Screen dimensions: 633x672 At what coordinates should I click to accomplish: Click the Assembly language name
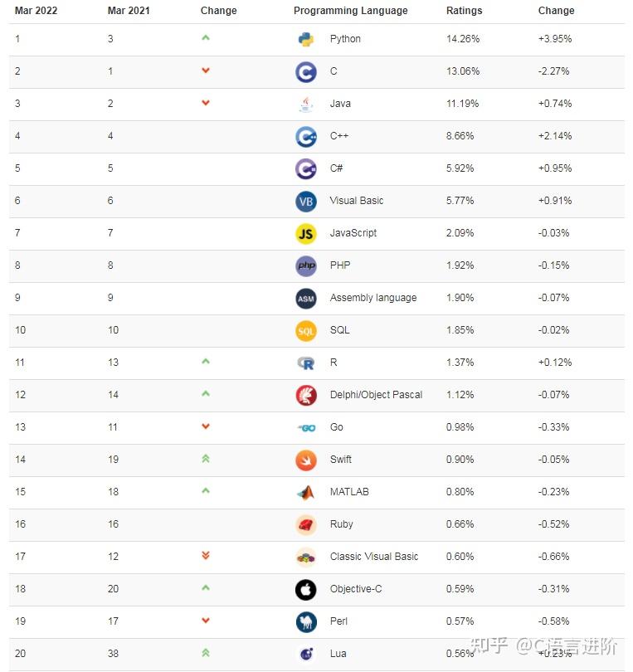(372, 298)
